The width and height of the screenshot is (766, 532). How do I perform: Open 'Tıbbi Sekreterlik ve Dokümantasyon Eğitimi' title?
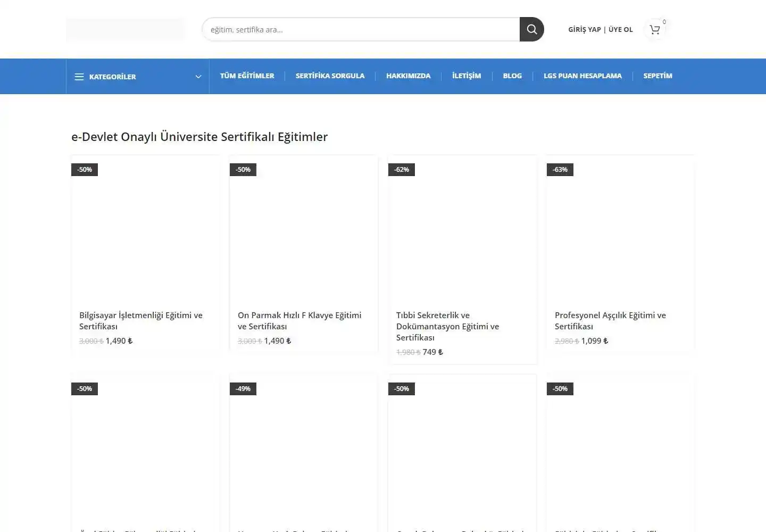[448, 326]
